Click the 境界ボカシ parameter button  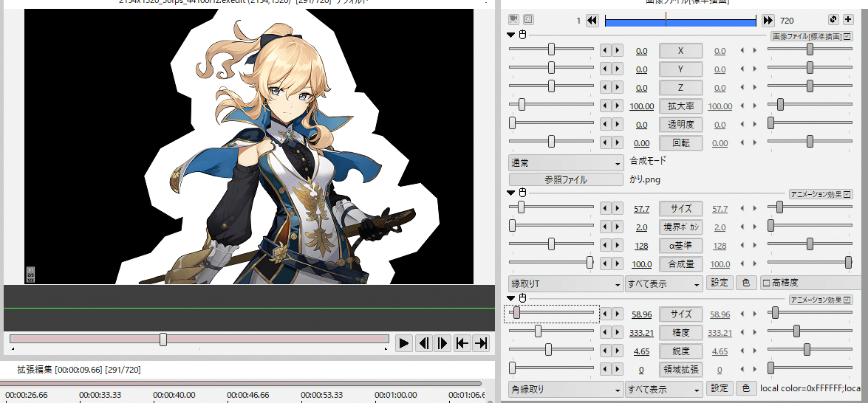pos(681,227)
